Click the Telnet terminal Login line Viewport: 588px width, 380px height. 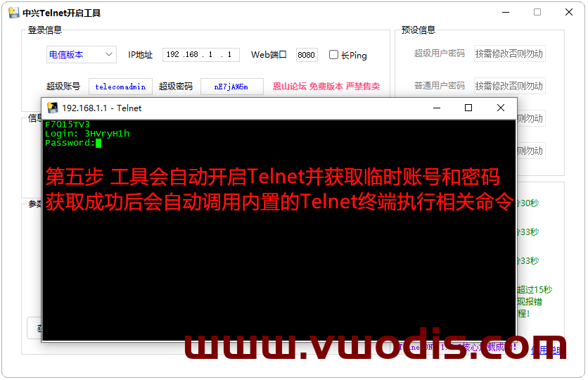(87, 134)
